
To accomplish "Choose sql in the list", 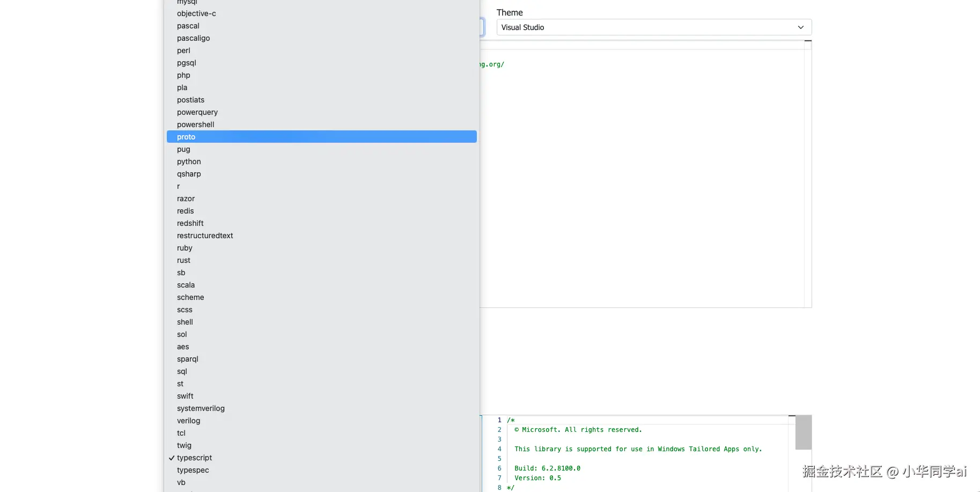I will 322,371.
